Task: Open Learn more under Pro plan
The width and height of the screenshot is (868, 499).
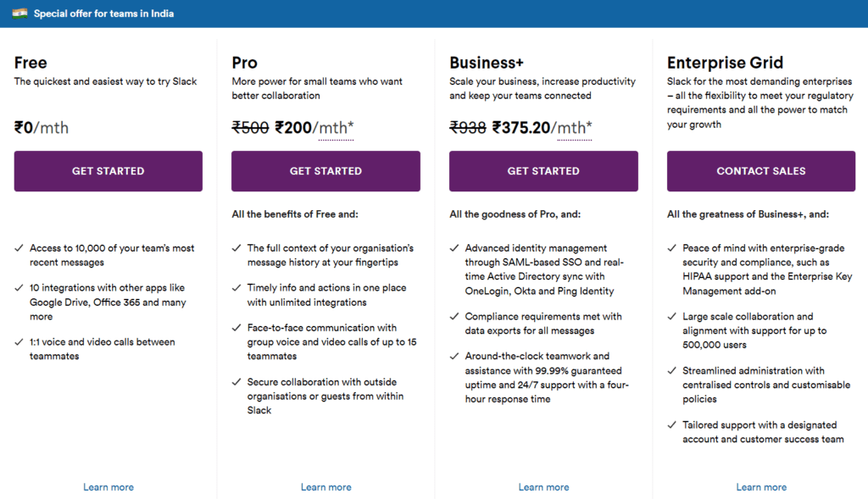Action: [x=326, y=487]
